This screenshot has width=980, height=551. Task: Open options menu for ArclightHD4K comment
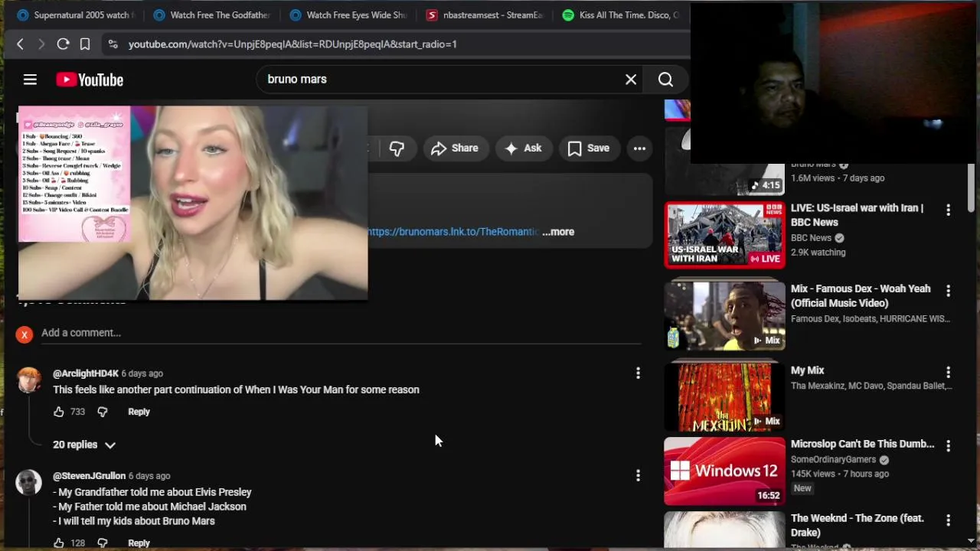pyautogui.click(x=638, y=373)
